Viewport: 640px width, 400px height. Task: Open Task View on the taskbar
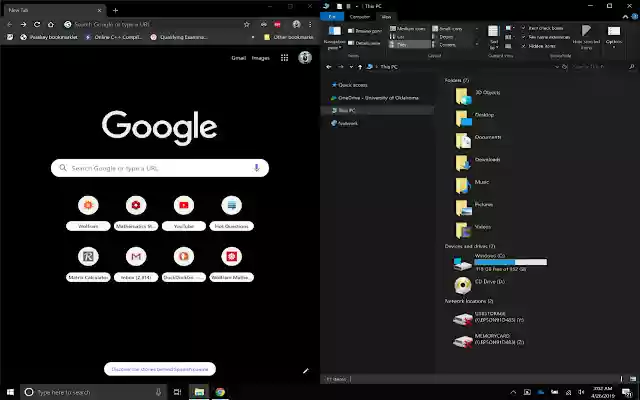point(177,392)
